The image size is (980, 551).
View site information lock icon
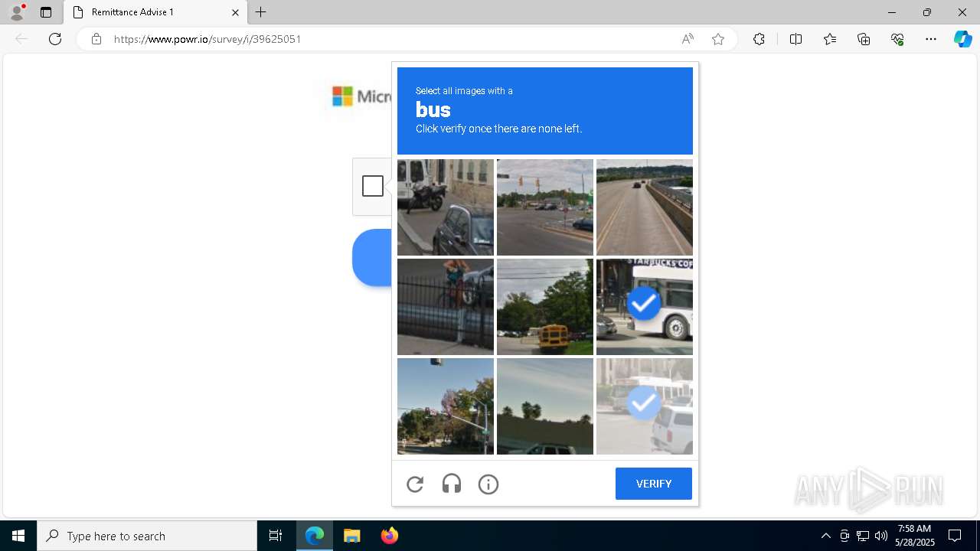[x=96, y=39]
